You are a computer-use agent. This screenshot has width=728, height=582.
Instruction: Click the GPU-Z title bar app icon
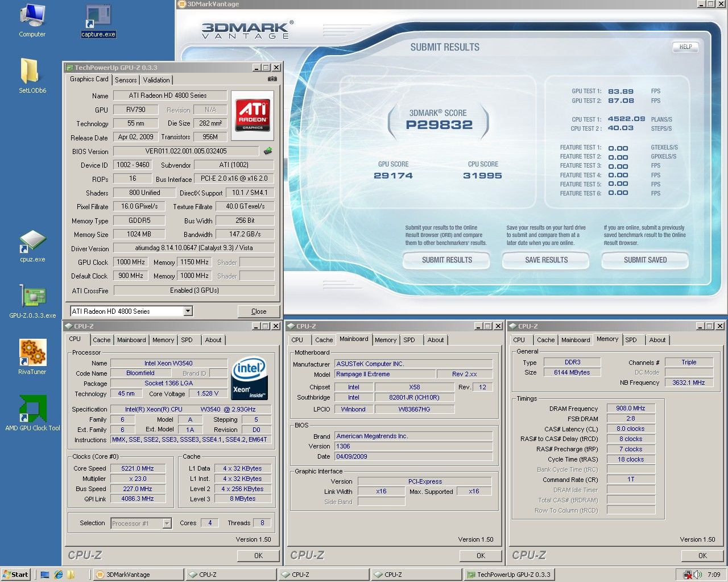pos(69,67)
